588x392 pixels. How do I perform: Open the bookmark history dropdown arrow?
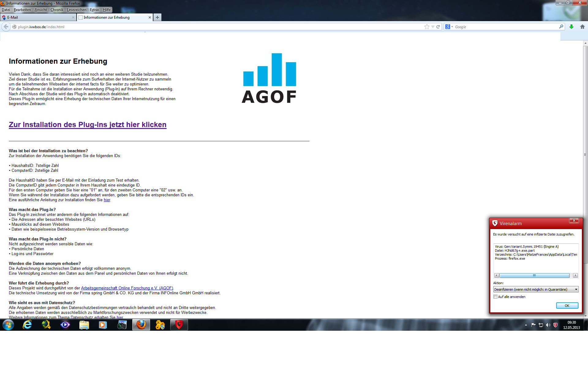433,27
